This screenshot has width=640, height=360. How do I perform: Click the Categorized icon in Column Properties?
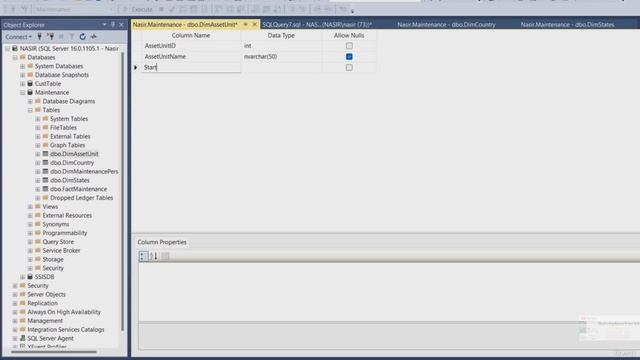pyautogui.click(x=143, y=256)
